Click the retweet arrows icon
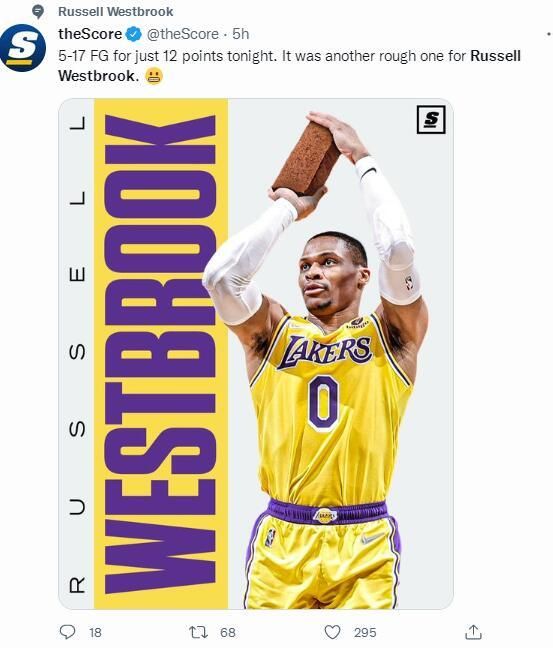The height and width of the screenshot is (648, 553). click(x=198, y=632)
